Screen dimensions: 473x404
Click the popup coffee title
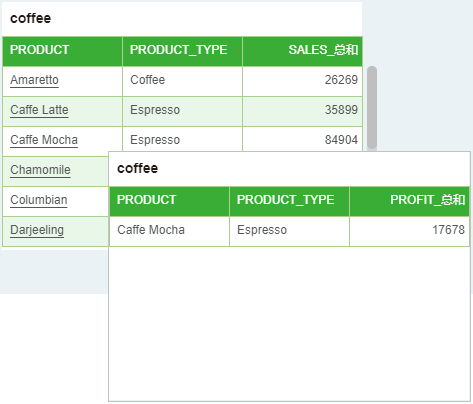tap(137, 168)
